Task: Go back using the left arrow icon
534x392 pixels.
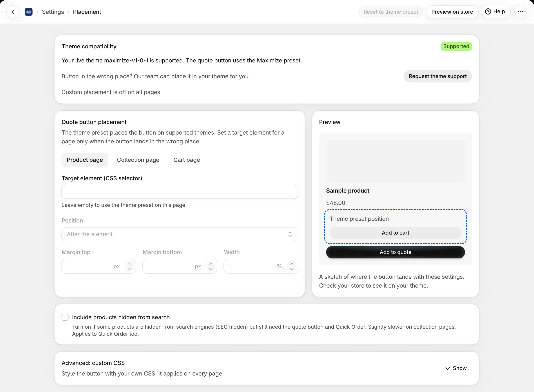Action: tap(13, 12)
